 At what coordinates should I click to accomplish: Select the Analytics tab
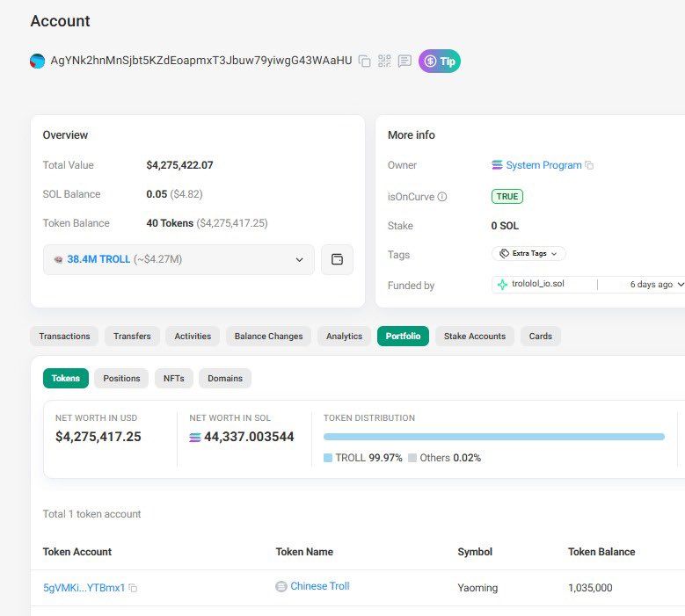coord(344,337)
